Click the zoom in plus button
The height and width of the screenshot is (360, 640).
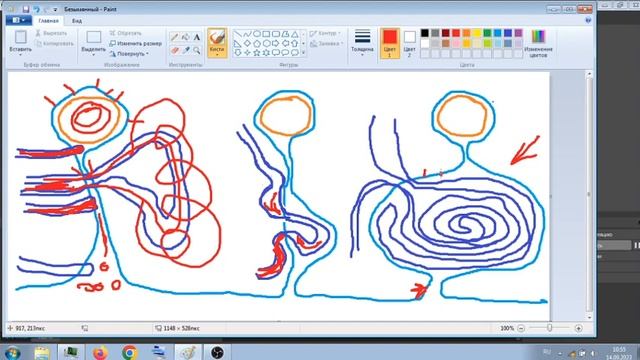578,328
